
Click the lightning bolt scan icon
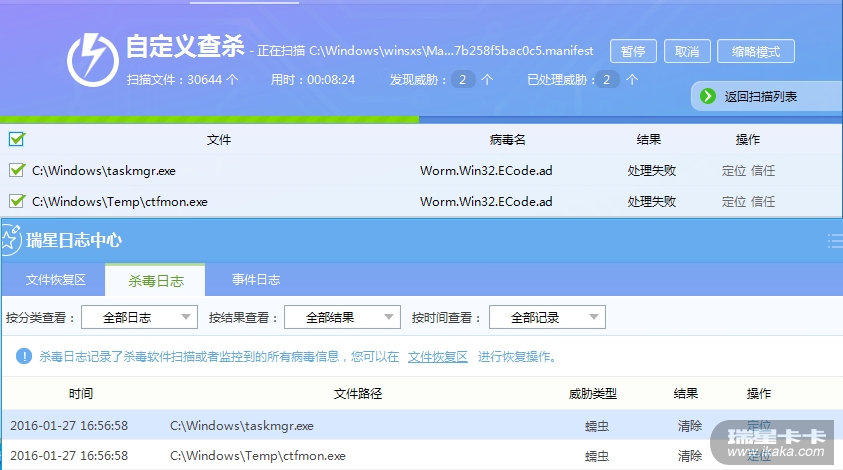(x=92, y=60)
